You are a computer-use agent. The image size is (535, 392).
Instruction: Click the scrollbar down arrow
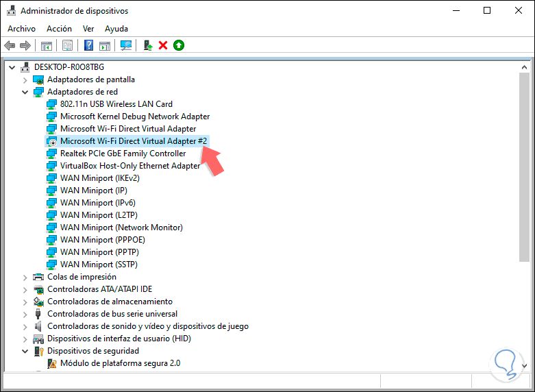pyautogui.click(x=524, y=365)
